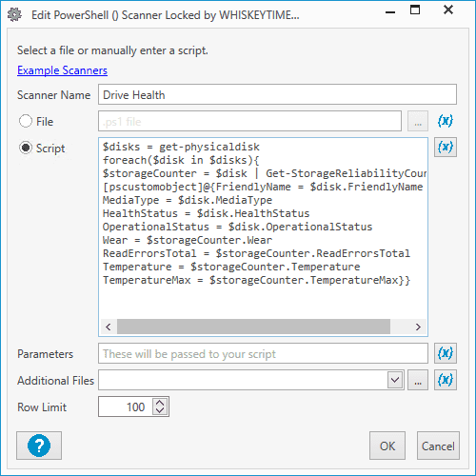Click script scrollbar right arrow

pyautogui.click(x=418, y=327)
